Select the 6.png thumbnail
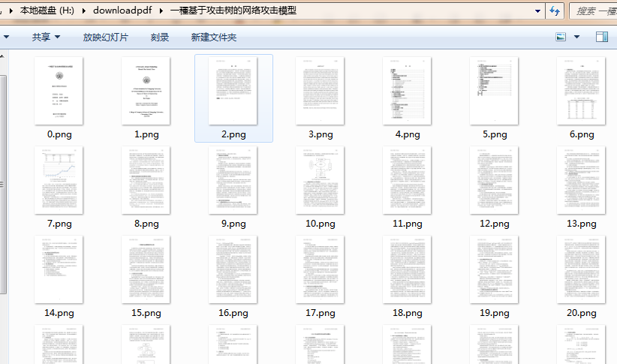 (581, 91)
